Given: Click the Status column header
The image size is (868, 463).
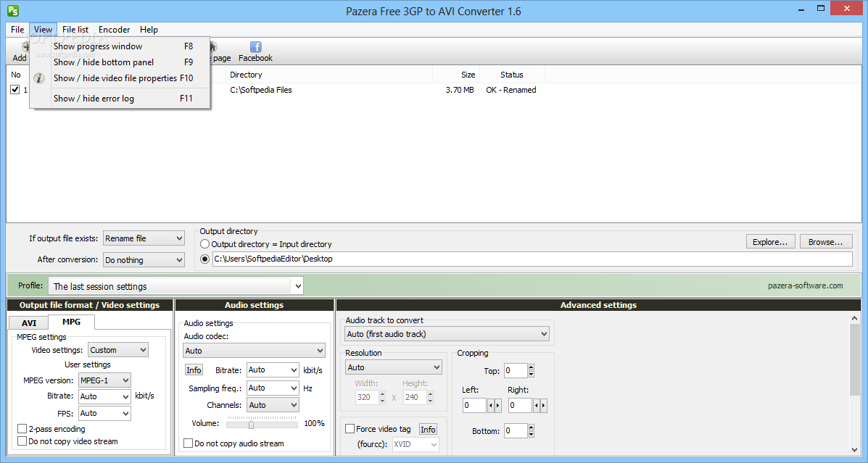Looking at the screenshot, I should point(512,75).
